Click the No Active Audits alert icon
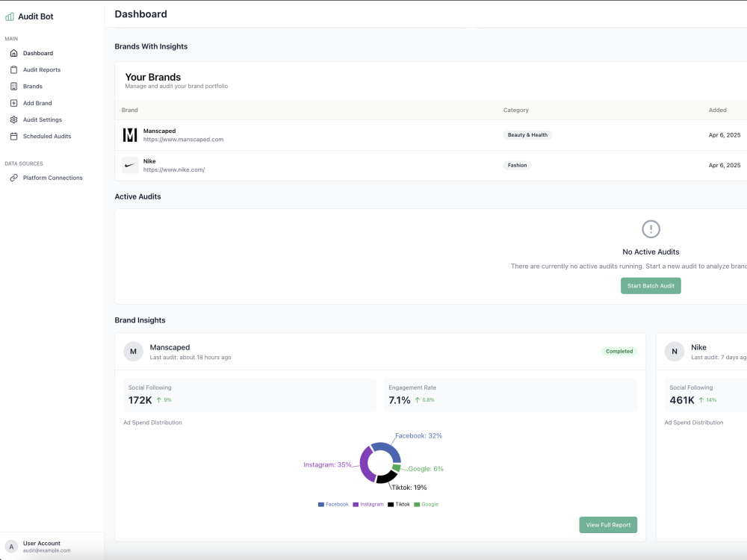 (x=651, y=229)
